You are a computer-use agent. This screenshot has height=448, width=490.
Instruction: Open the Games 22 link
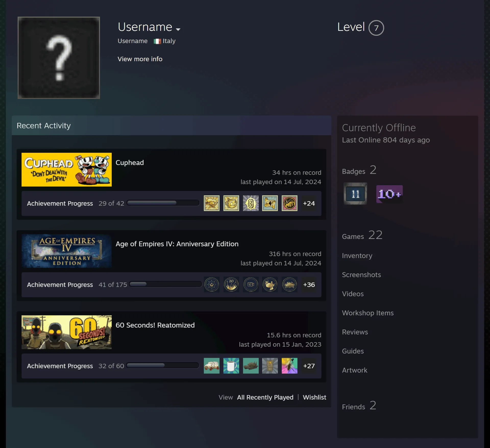pos(362,235)
